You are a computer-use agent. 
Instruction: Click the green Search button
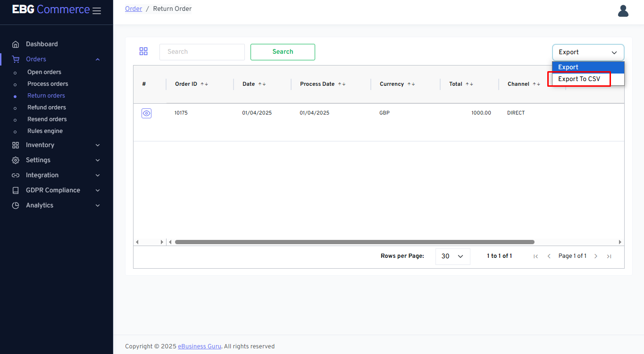coord(283,52)
